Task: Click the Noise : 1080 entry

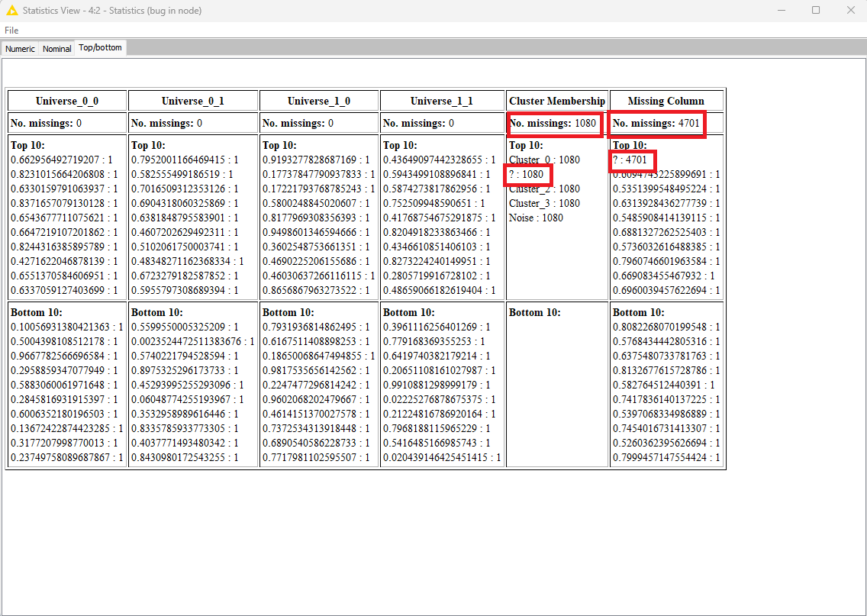Action: [536, 218]
